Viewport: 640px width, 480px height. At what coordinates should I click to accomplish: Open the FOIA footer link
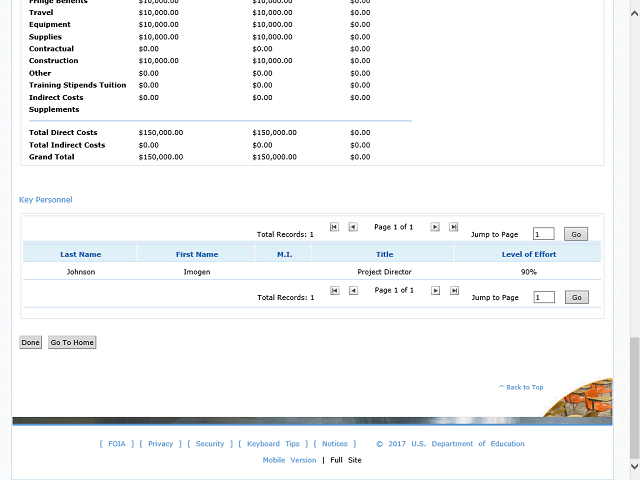(117, 444)
